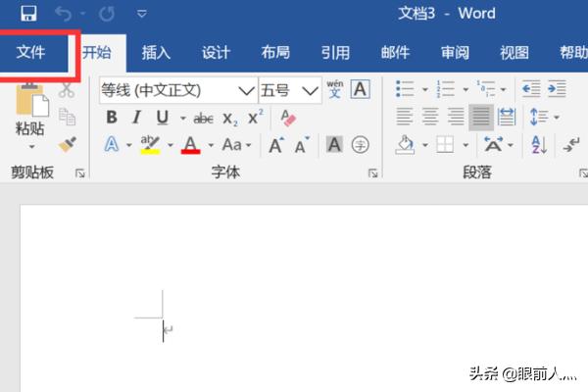
Task: Click the Increase Indent icon
Action: click(557, 89)
